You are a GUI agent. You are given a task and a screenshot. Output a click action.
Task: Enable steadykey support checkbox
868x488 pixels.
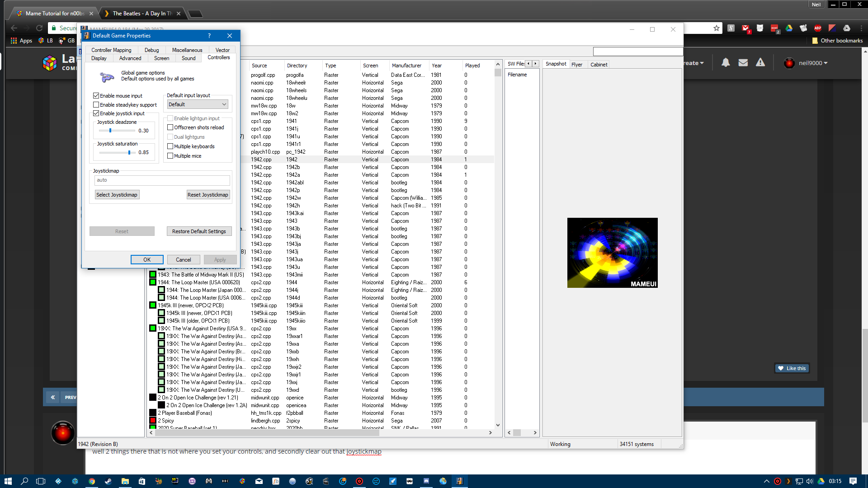96,105
